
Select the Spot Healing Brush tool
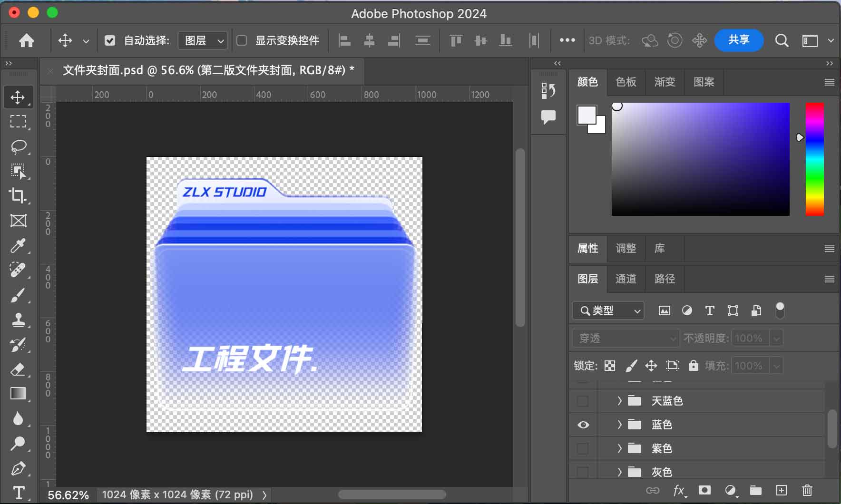(18, 270)
